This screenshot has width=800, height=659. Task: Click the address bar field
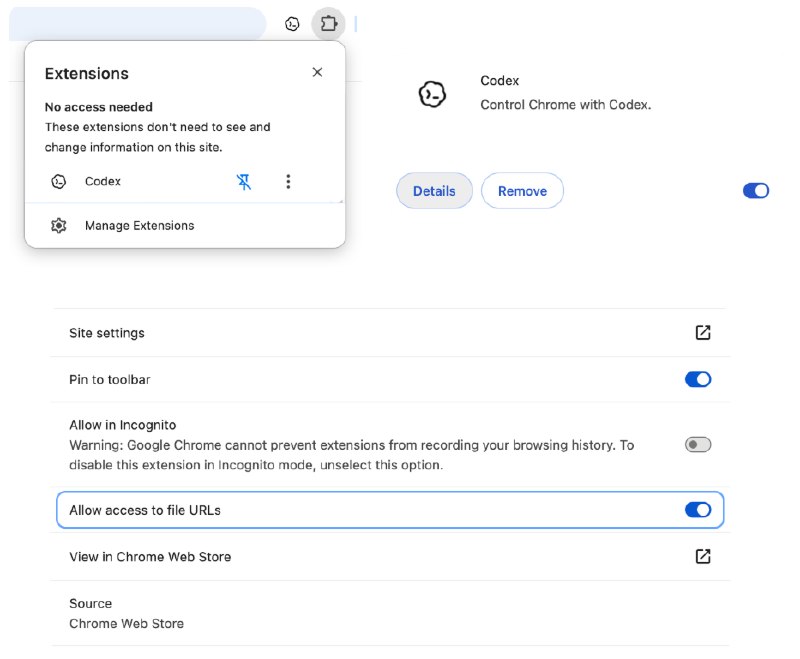point(137,23)
